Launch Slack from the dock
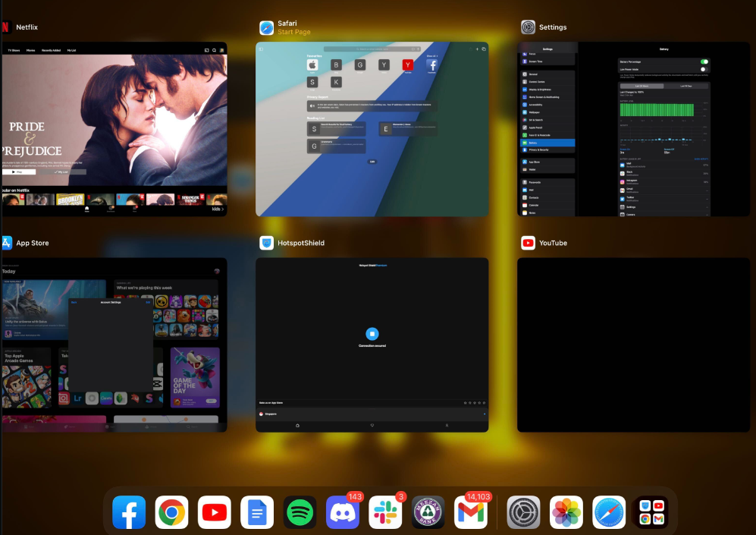Screen dimensions: 756x535 385,513
